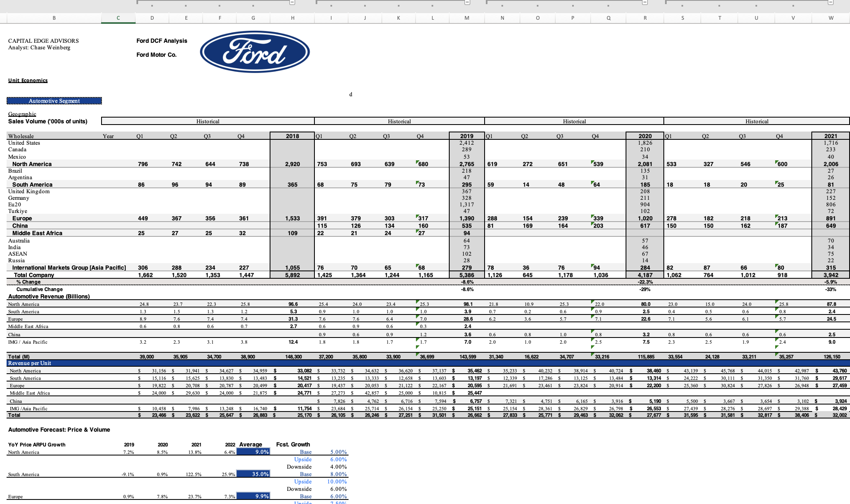850x504 pixels.
Task: Click the 'Wholesale' row label
Action: [21, 136]
